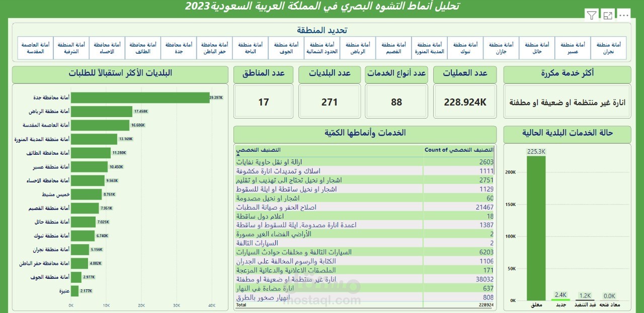Click the أمانة منطقة عسير axis label
The width and height of the screenshot is (644, 313).
coord(50,167)
